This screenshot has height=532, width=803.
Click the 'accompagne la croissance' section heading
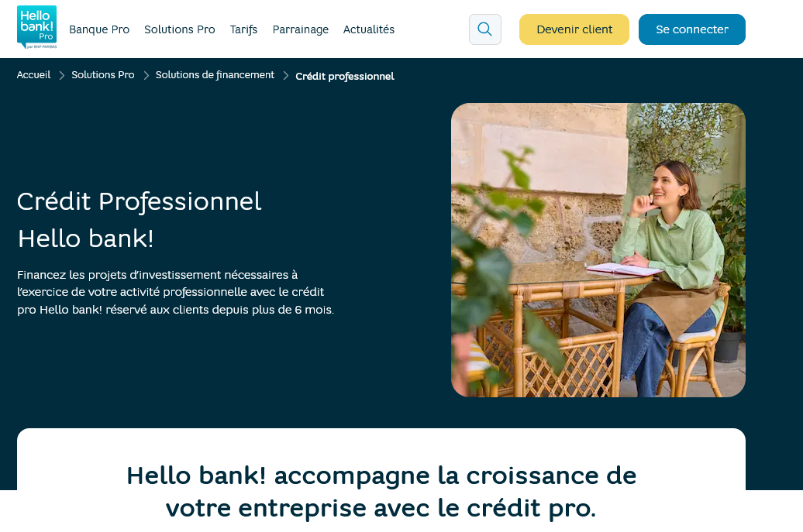pyautogui.click(x=381, y=492)
